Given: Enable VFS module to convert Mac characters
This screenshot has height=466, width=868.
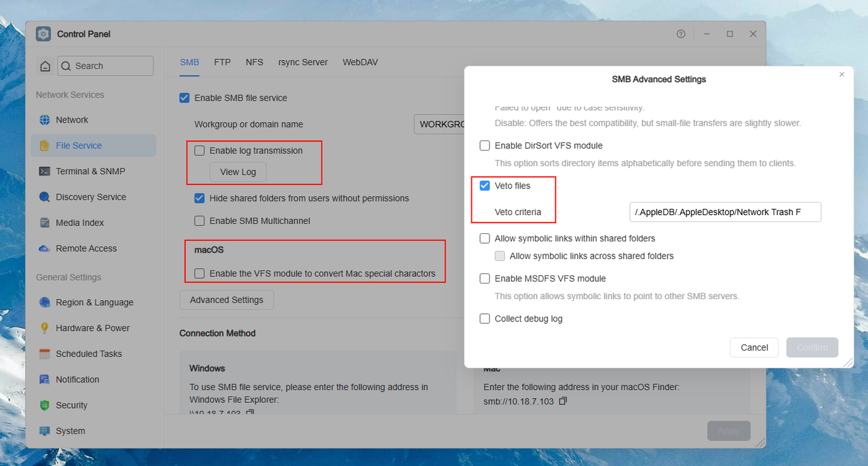Looking at the screenshot, I should coord(199,273).
